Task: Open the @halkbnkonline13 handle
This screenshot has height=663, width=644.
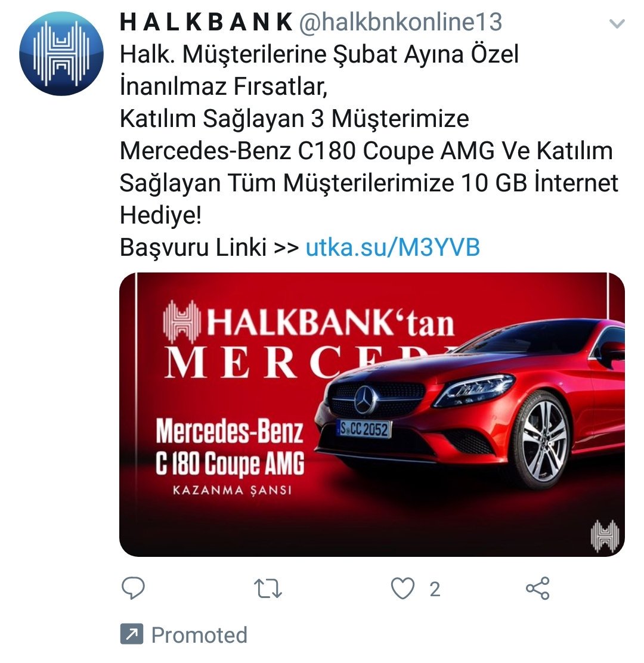Action: [401, 22]
